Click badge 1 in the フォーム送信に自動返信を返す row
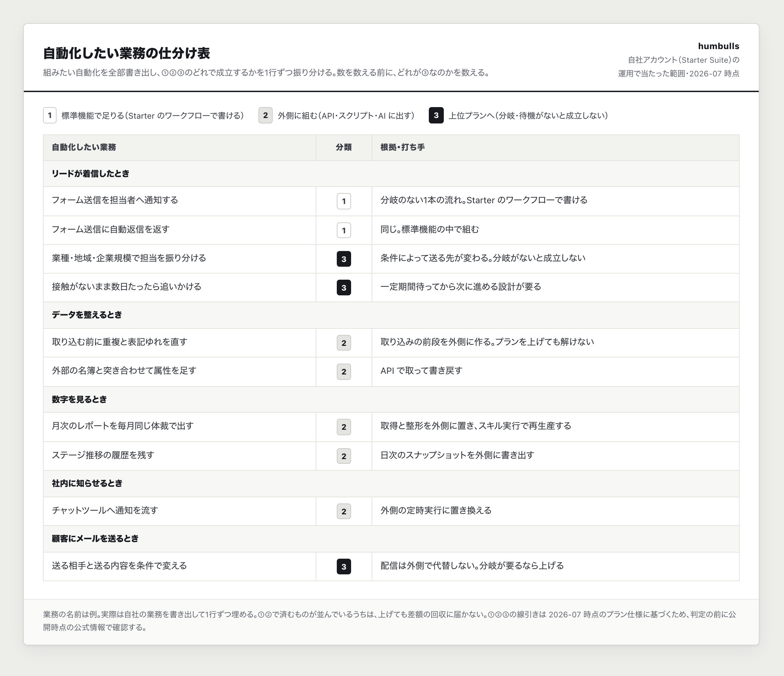The image size is (784, 676). tap(344, 230)
